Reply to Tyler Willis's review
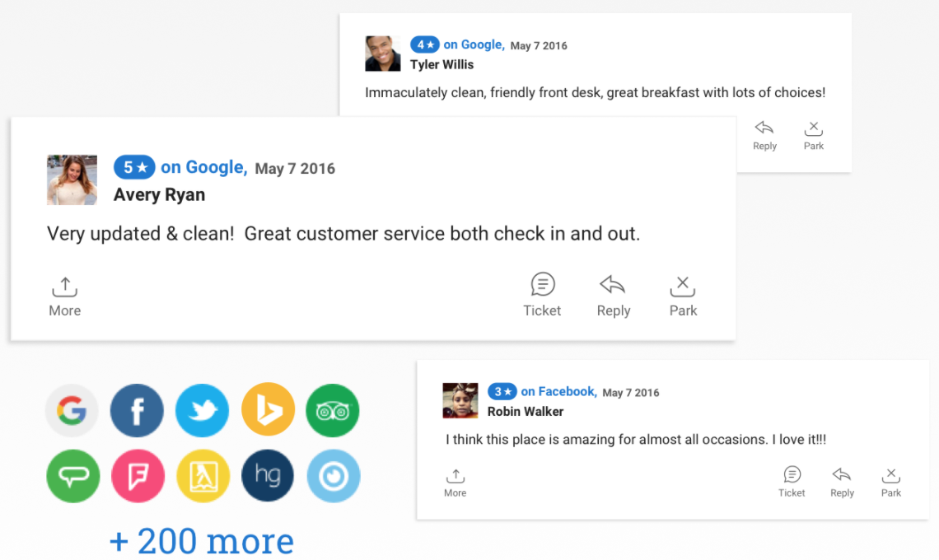Viewport: 939px width, 560px height. (x=764, y=135)
